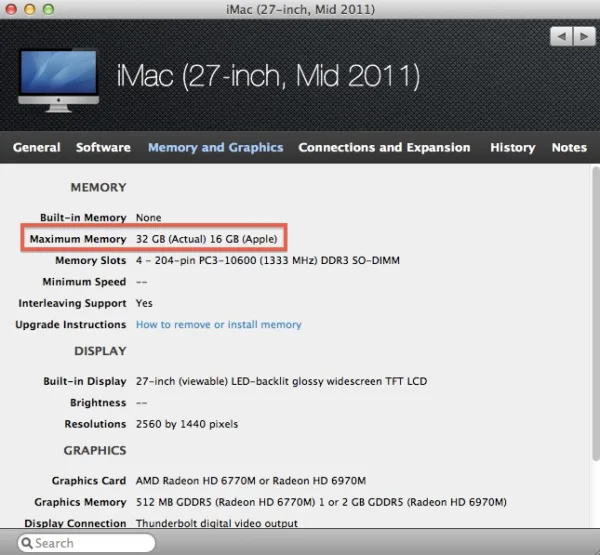Screen dimensions: 600x555
Task: Click the forward arrow navigation button
Action: (x=584, y=36)
